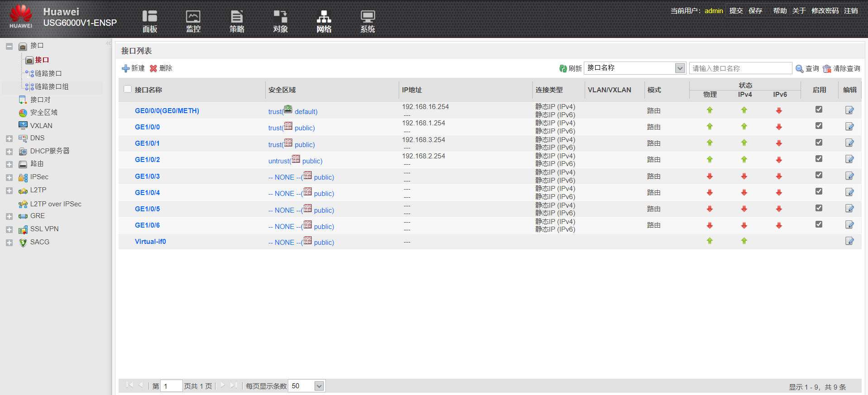Open L2TP over IPSec in sidebar
The height and width of the screenshot is (395, 868).
(x=56, y=204)
